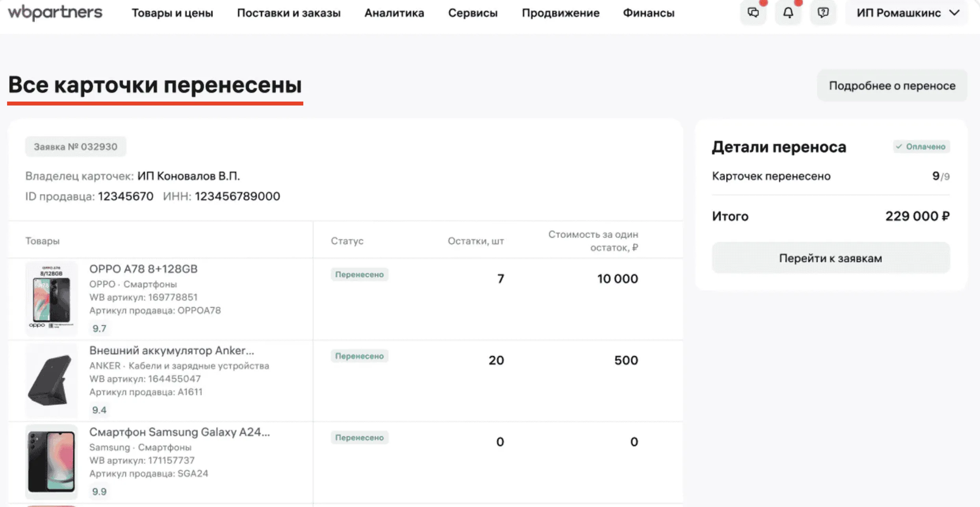This screenshot has height=507, width=980.
Task: Open the notifications bell icon
Action: [788, 12]
